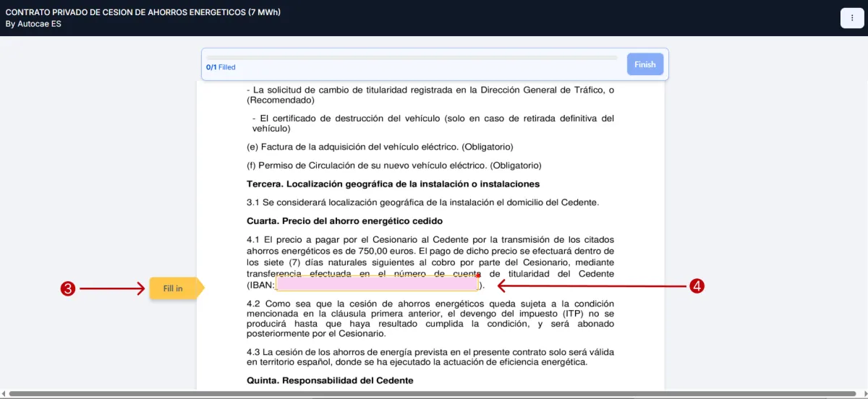Click the line (f) Permiso de Circulación
The image size is (868, 399).
pyautogui.click(x=394, y=166)
